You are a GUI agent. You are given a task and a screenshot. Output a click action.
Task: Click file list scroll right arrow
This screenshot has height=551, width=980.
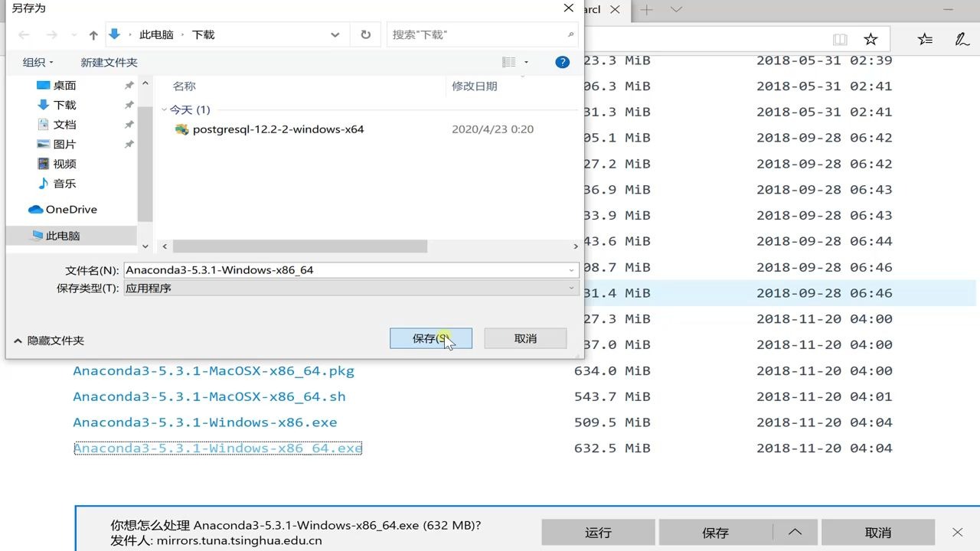tap(575, 246)
